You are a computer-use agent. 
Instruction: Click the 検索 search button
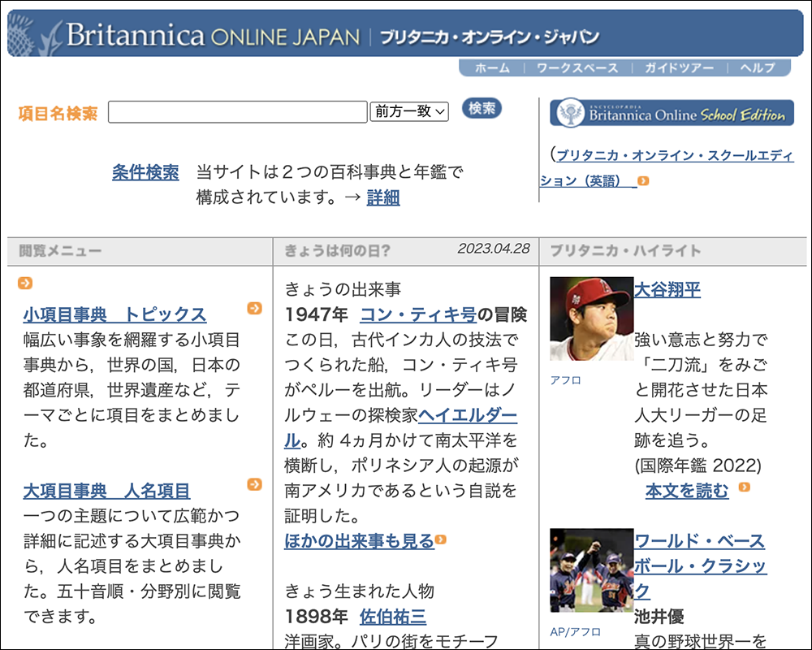point(482,108)
